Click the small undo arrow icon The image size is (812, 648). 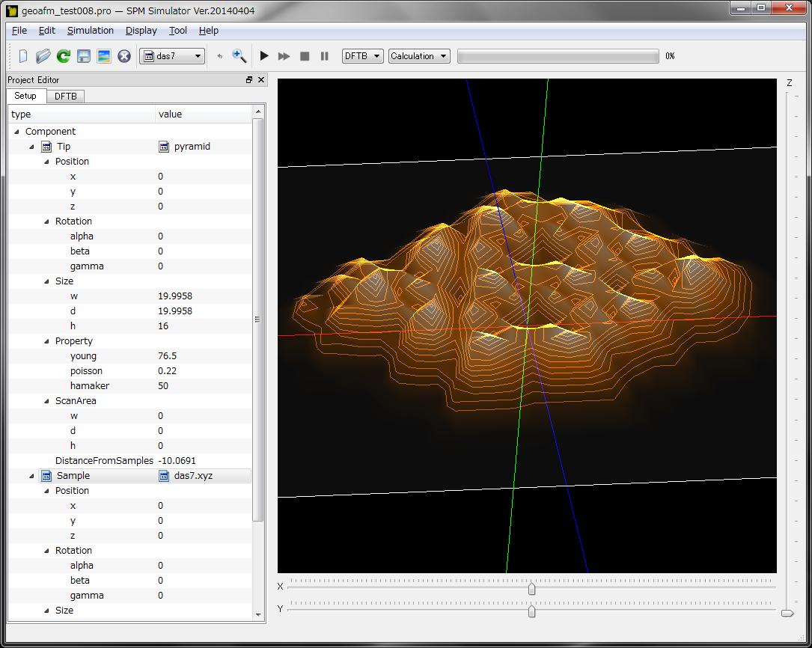[x=220, y=56]
